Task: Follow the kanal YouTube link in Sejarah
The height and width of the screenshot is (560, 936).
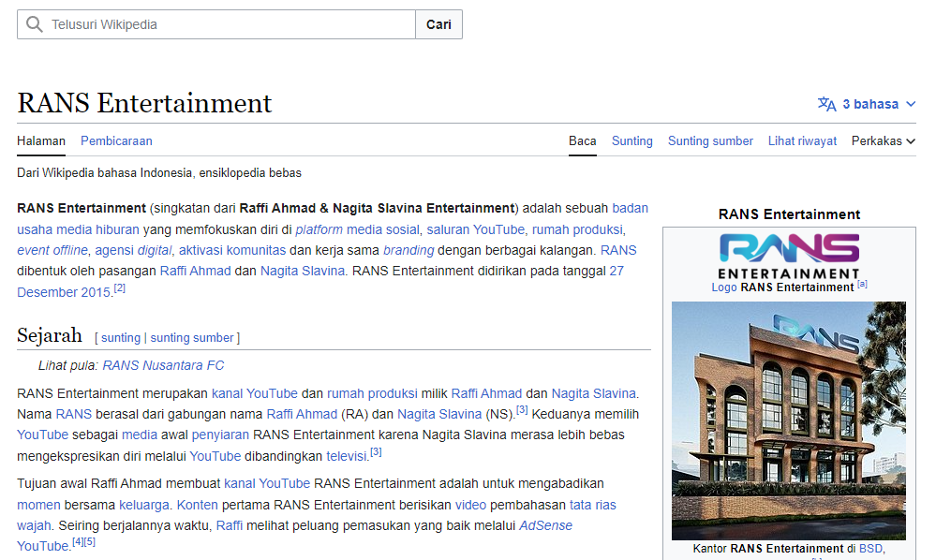Action: pyautogui.click(x=254, y=393)
